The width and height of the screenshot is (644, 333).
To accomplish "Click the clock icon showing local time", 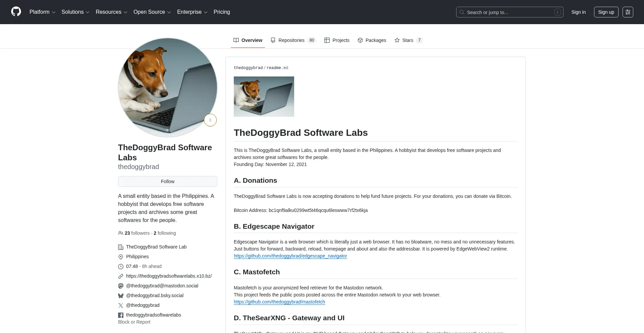I will pyautogui.click(x=121, y=266).
